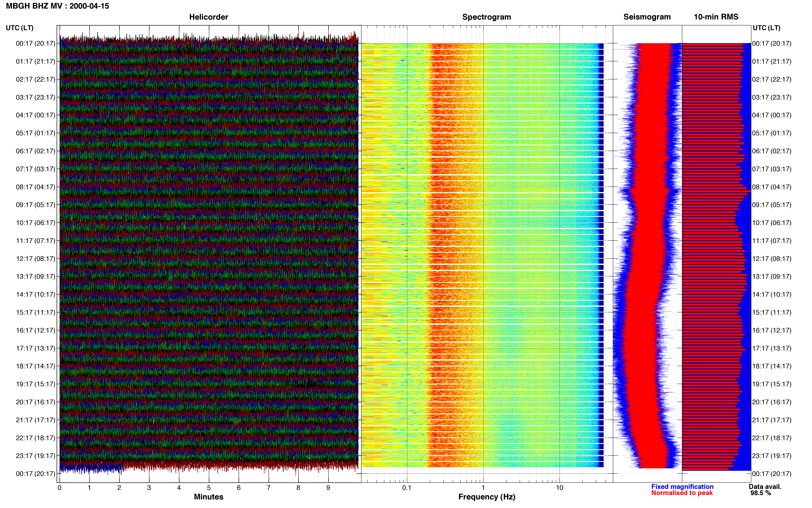Click left time label '04:17 (00:17)'

36,115
